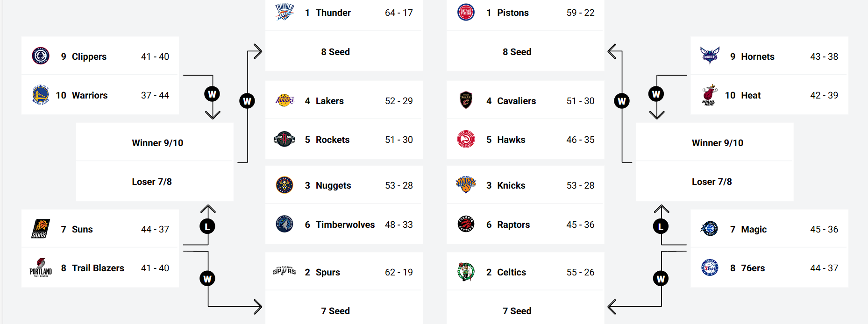Open the Nuggets team link
Image resolution: width=868 pixels, height=324 pixels.
click(333, 185)
